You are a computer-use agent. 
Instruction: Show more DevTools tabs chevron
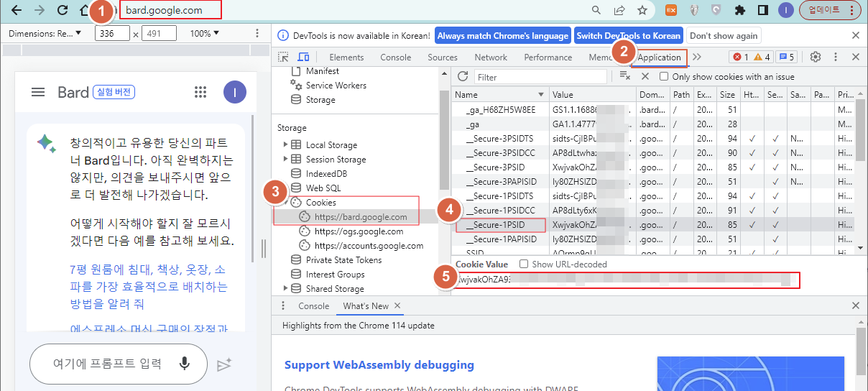coord(697,57)
